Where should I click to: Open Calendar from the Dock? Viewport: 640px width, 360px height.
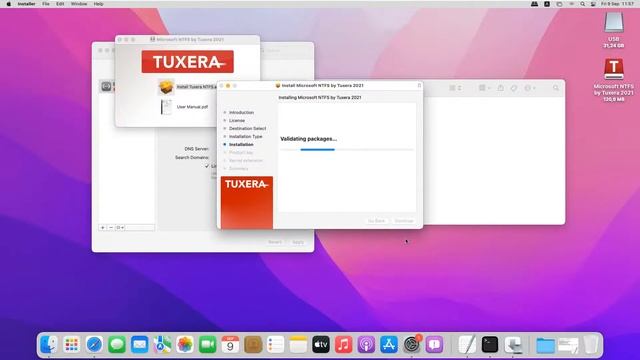point(230,345)
